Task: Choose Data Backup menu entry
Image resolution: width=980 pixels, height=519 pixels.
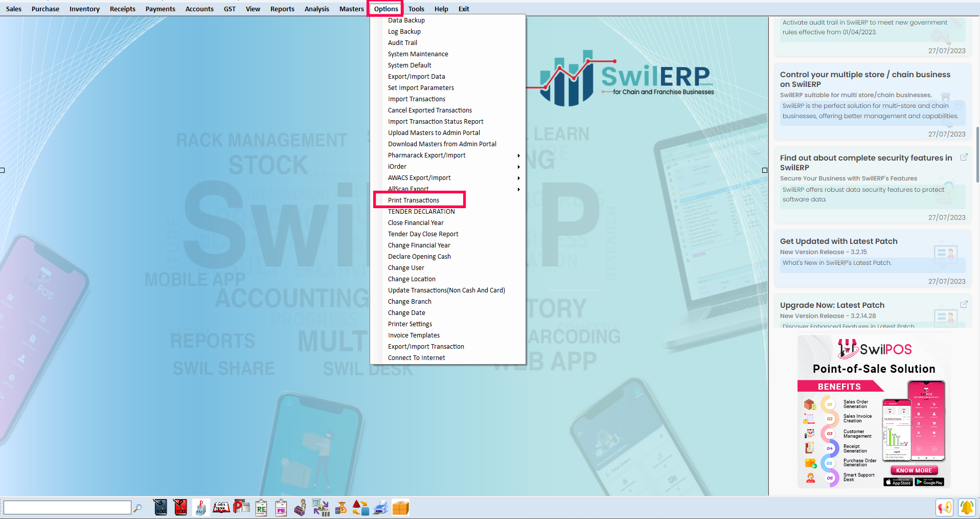Action: 406,20
